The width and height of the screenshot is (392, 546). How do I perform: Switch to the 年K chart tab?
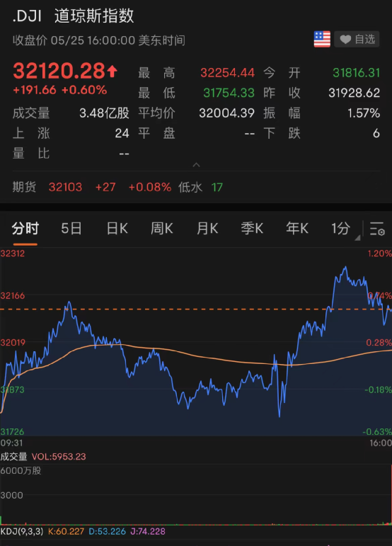pyautogui.click(x=297, y=229)
